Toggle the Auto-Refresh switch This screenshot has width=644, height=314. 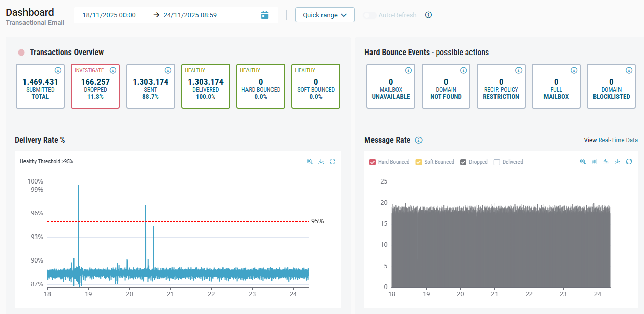[x=369, y=15]
